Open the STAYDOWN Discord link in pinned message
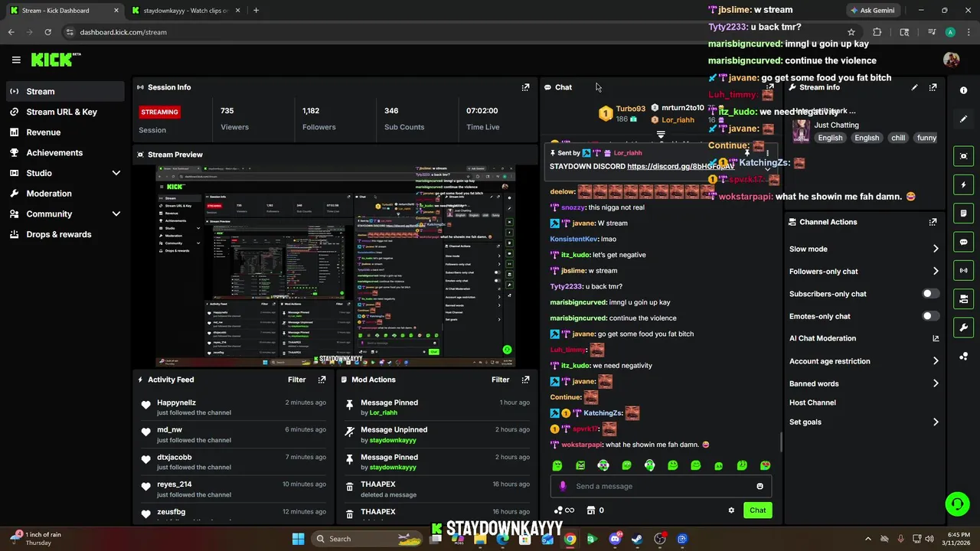 coord(680,166)
